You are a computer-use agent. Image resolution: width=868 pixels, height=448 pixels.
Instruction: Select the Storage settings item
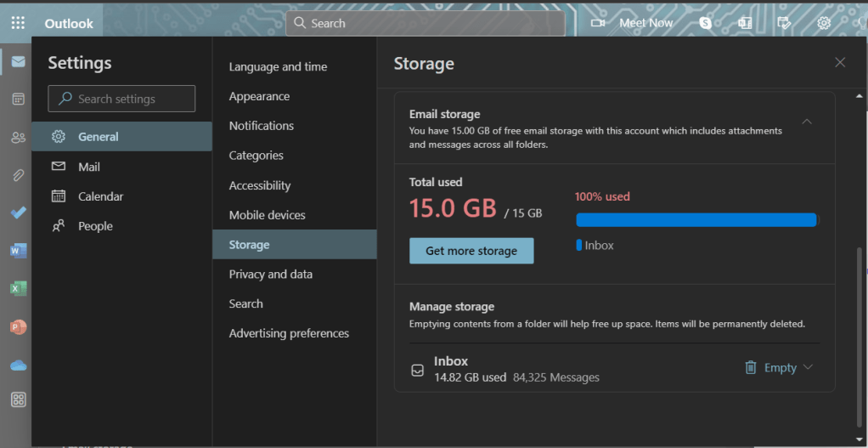point(295,244)
